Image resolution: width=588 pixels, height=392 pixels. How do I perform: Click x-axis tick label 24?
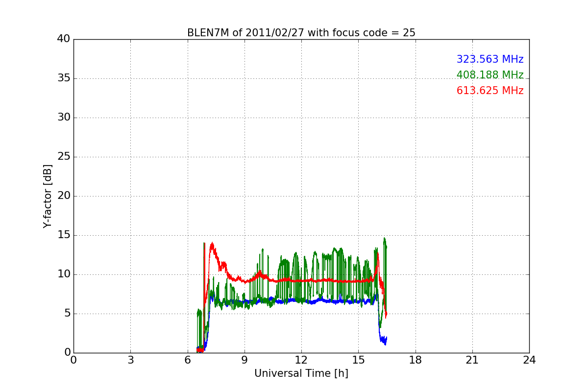coord(529,360)
